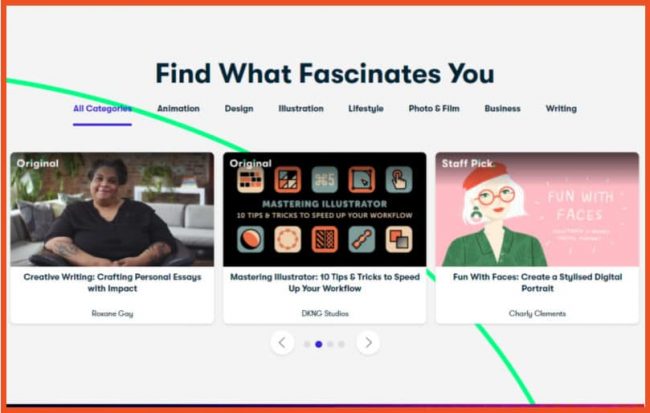Select the active second pagination dot
The image size is (650, 413).
tap(319, 344)
